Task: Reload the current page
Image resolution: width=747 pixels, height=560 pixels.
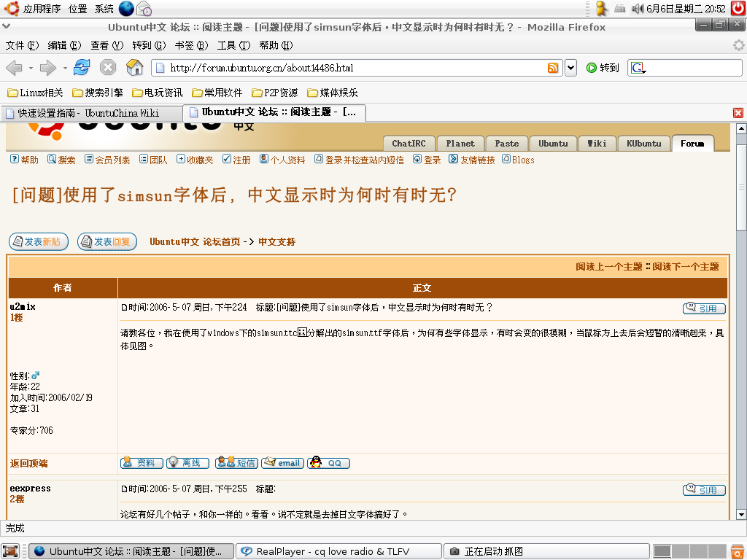Action: pyautogui.click(x=82, y=68)
